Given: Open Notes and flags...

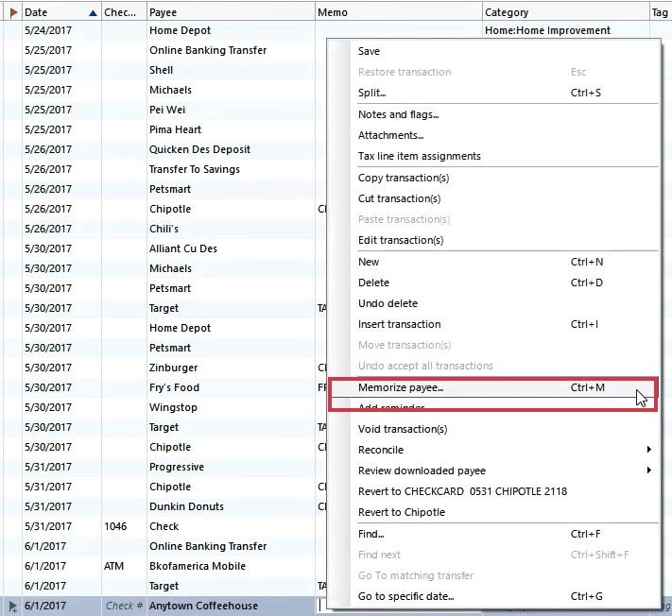Looking at the screenshot, I should click(398, 114).
